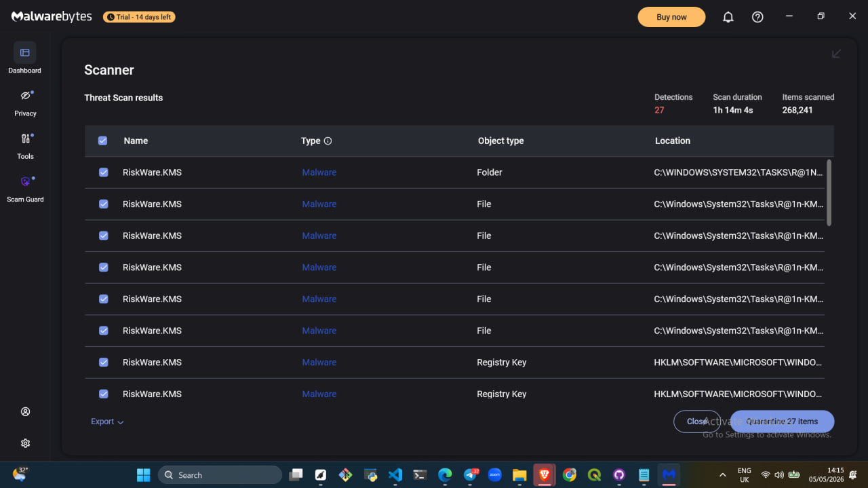The height and width of the screenshot is (488, 868).
Task: Open the Notepad app from the taskbar
Action: (644, 475)
